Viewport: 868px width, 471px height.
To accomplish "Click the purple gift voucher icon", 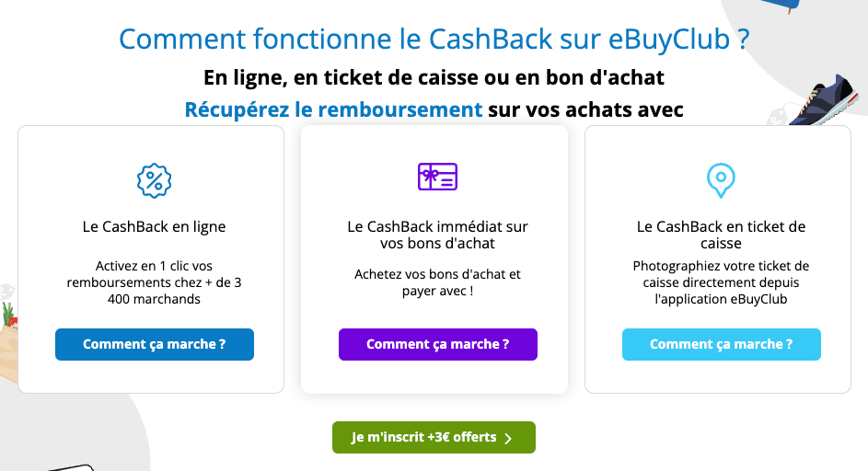I will point(437,177).
